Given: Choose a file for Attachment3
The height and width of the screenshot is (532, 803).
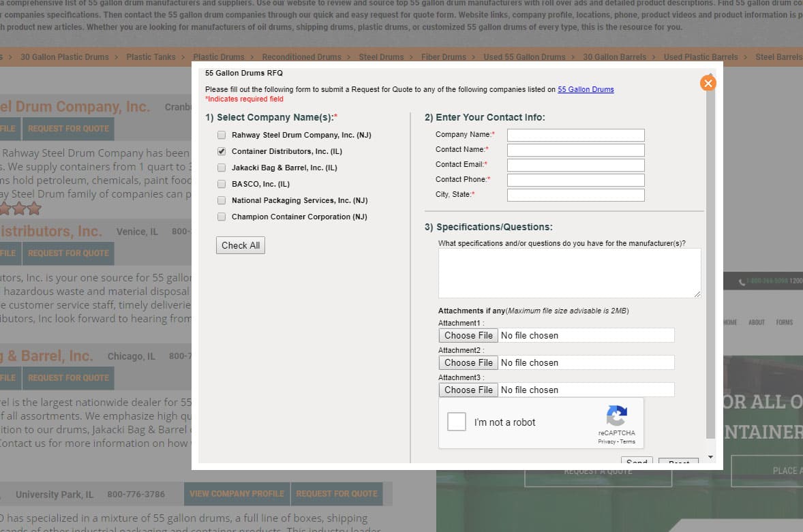Looking at the screenshot, I should coord(468,390).
